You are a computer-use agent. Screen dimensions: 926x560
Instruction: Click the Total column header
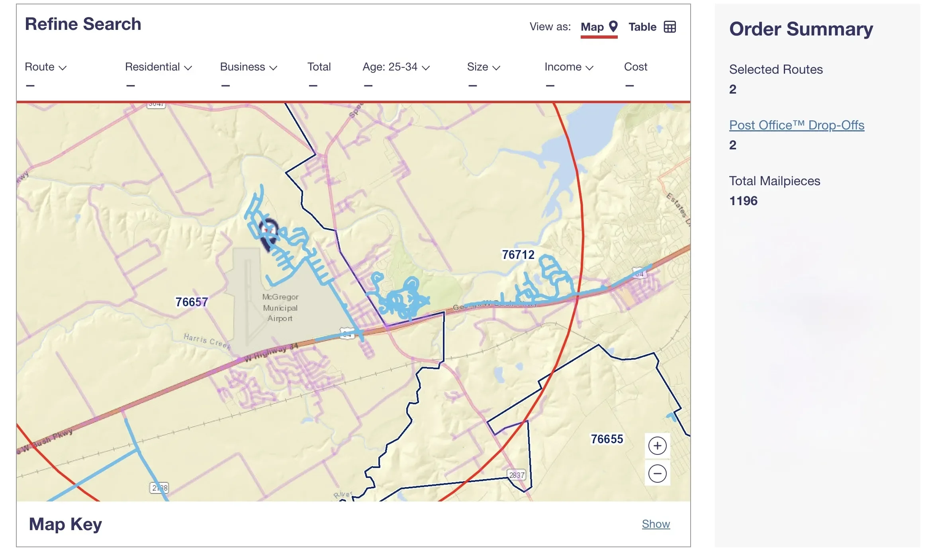(319, 67)
